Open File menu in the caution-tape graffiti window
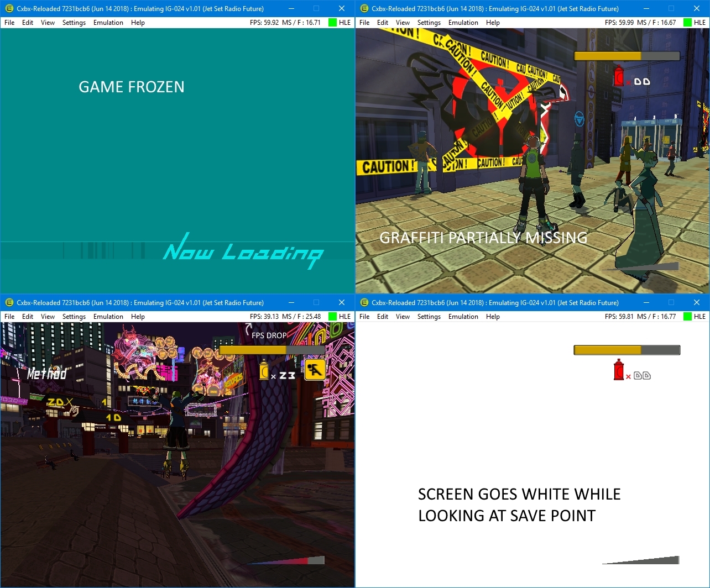The height and width of the screenshot is (588, 710). click(x=364, y=23)
